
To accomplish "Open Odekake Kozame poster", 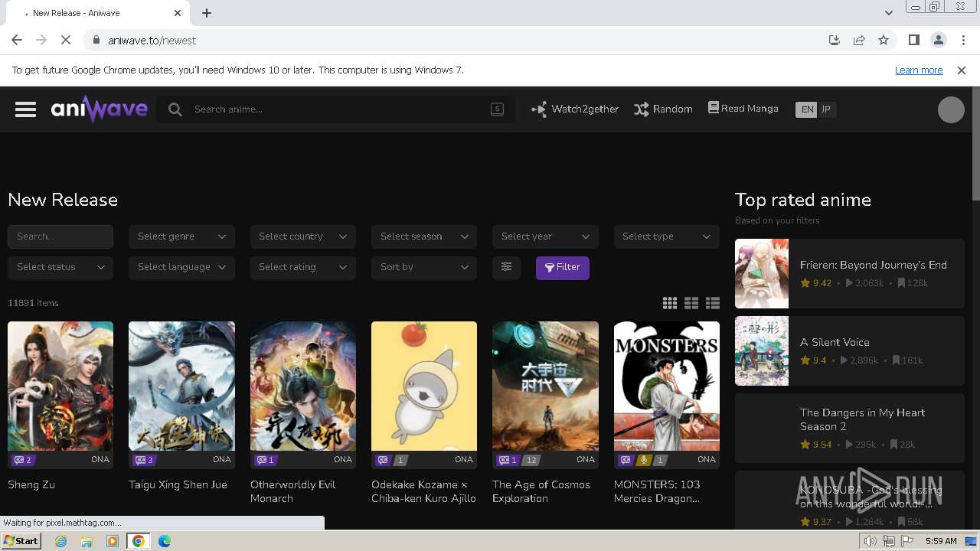I will point(424,386).
